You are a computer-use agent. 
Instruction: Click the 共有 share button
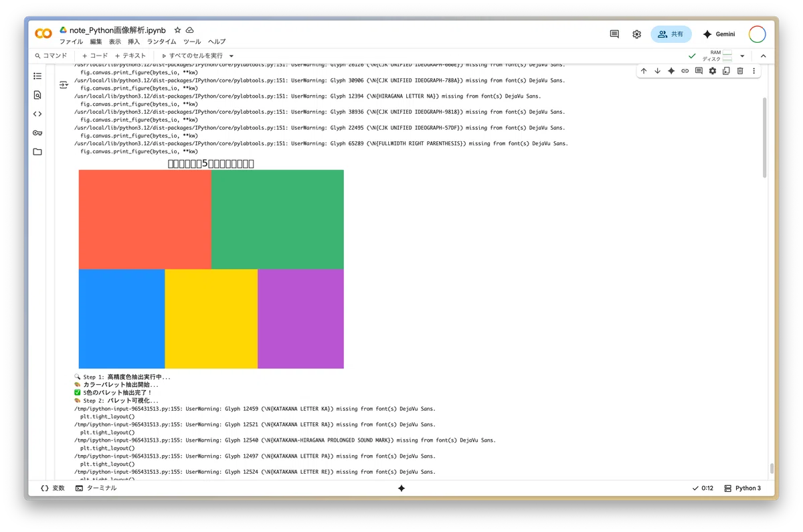(671, 34)
